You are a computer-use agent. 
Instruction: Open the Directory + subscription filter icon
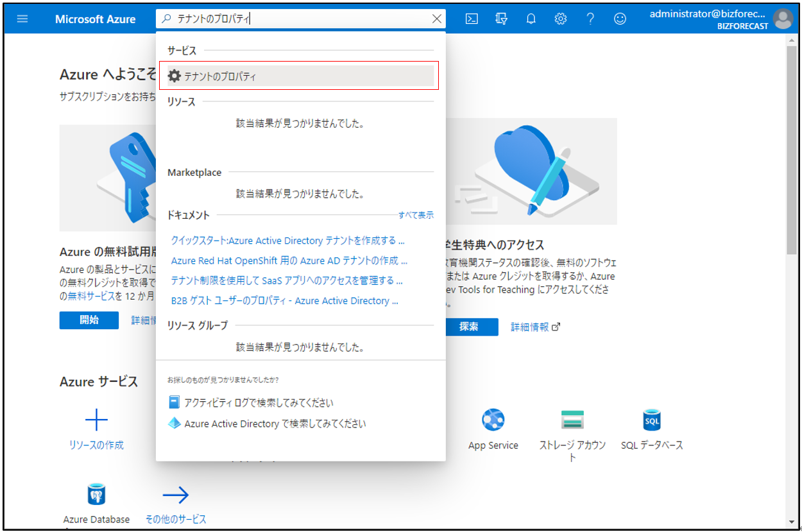point(502,19)
